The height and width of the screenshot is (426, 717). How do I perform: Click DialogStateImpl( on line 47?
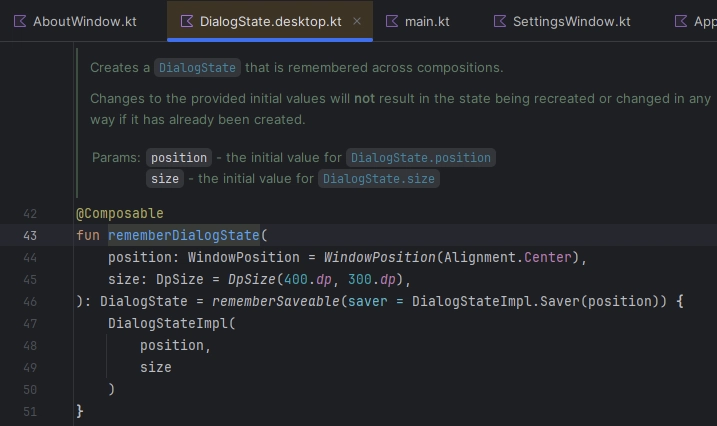point(171,323)
